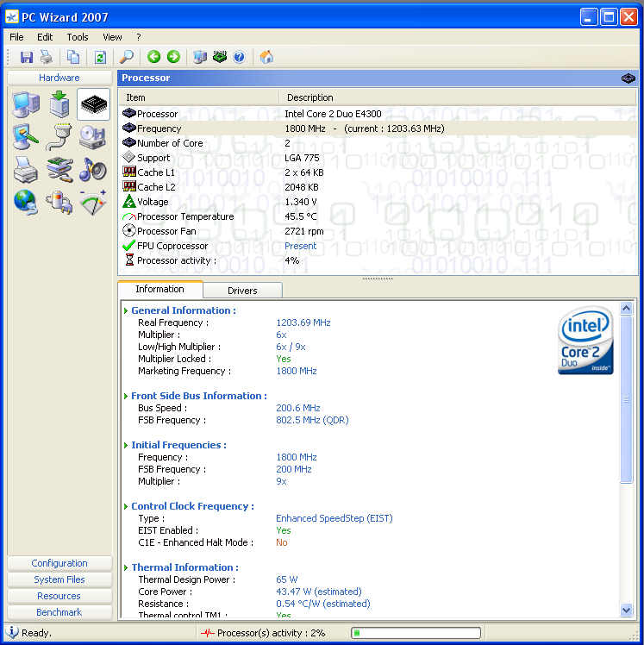The image size is (644, 645).
Task: Click the Item column header
Action: tap(199, 97)
